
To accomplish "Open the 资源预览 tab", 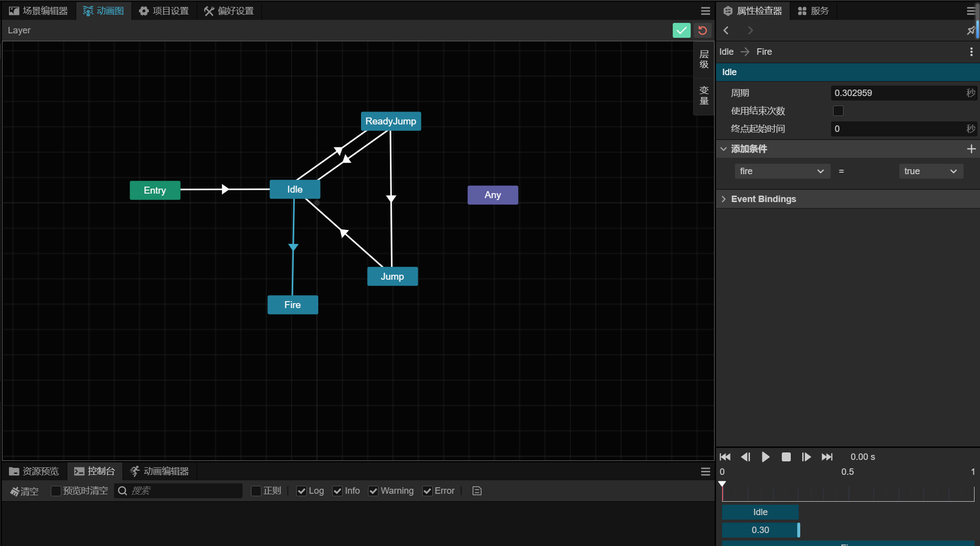I will 34,471.
